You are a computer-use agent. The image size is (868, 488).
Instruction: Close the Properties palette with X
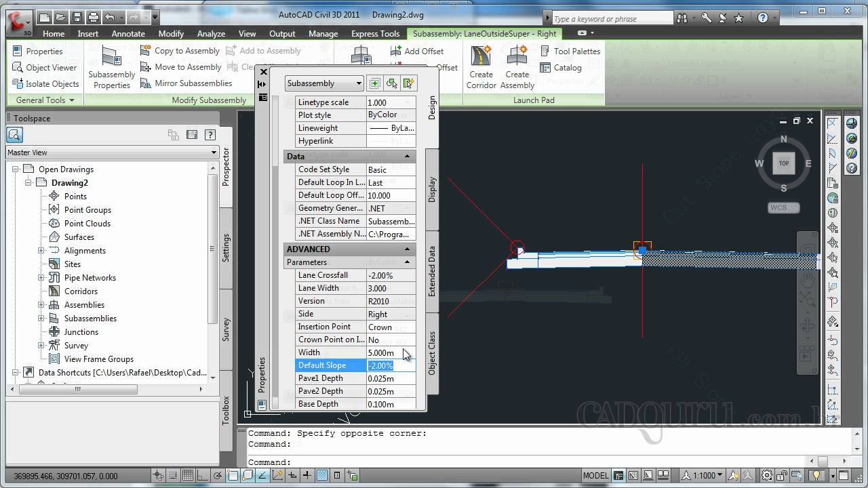click(x=264, y=72)
